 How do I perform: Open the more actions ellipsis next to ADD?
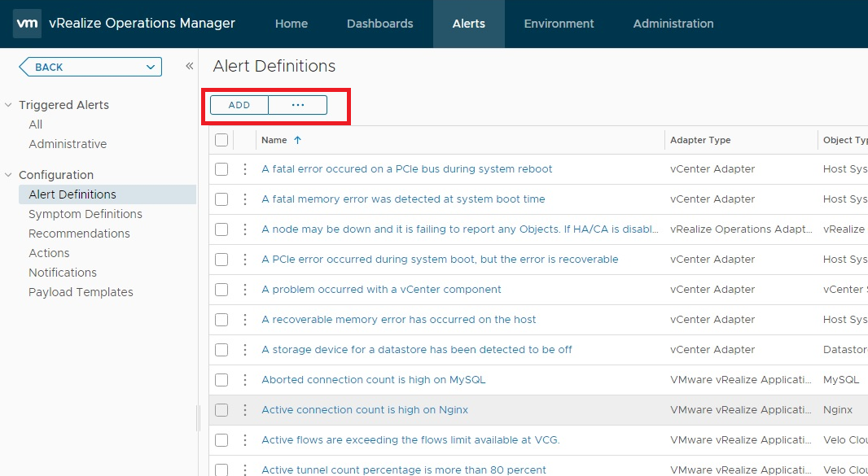pyautogui.click(x=297, y=105)
